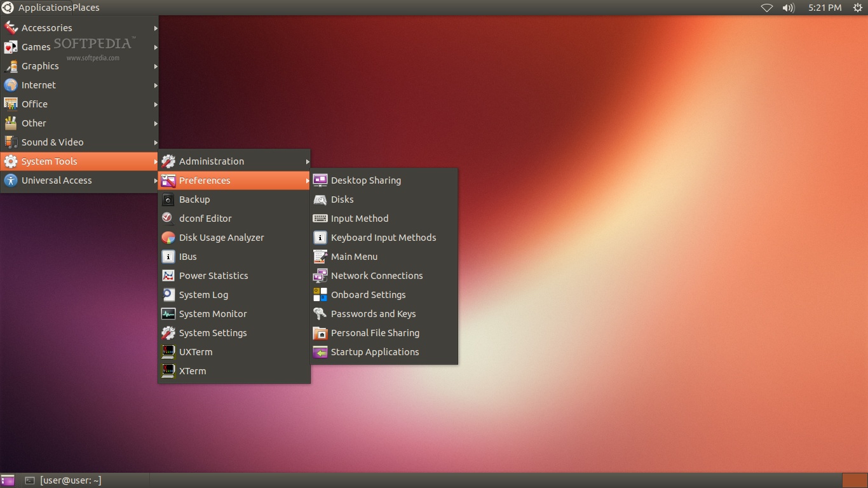The width and height of the screenshot is (868, 488).
Task: Expand the Sound & Video submenu arrow
Action: coord(155,142)
